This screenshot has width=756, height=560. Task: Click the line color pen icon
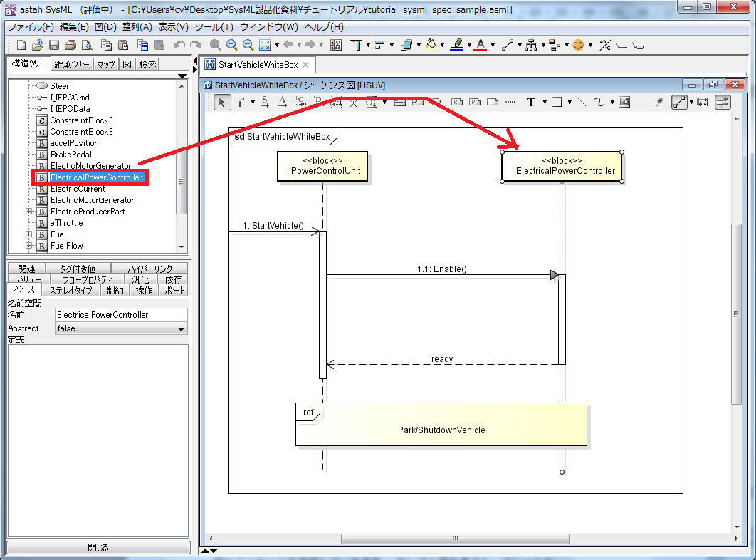click(x=456, y=45)
